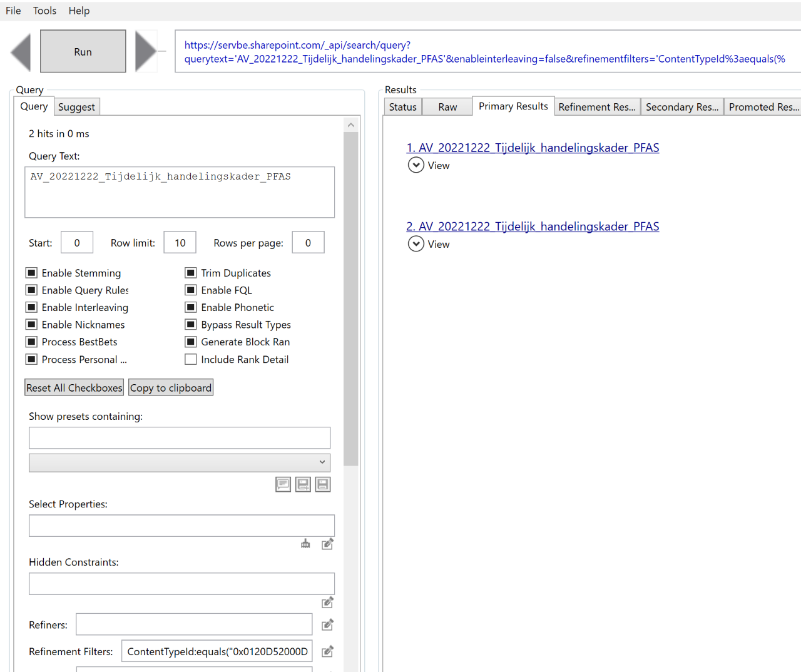Click the back arrow beside Run
801x672 pixels.
click(21, 51)
